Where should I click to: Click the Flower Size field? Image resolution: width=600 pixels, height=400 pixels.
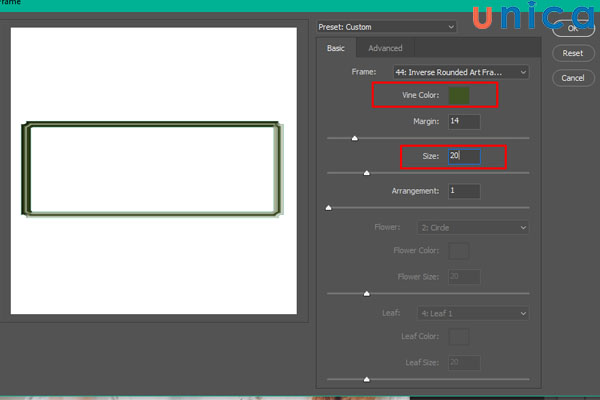coord(464,276)
